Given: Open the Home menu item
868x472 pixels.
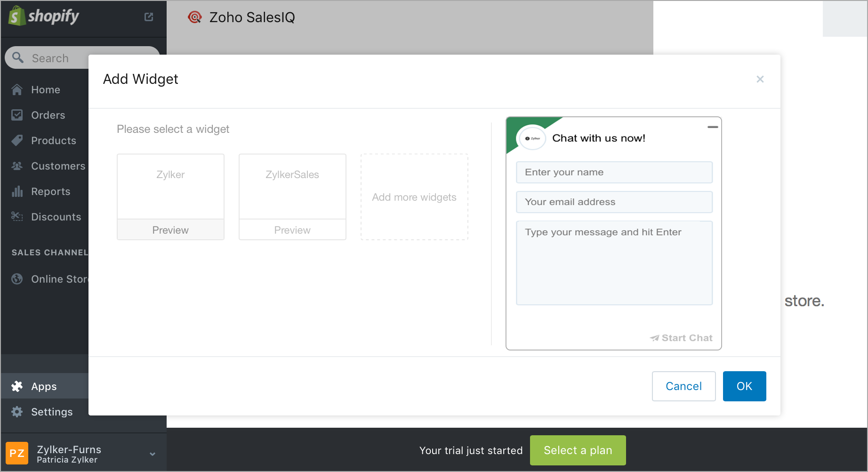Looking at the screenshot, I should tap(45, 90).
